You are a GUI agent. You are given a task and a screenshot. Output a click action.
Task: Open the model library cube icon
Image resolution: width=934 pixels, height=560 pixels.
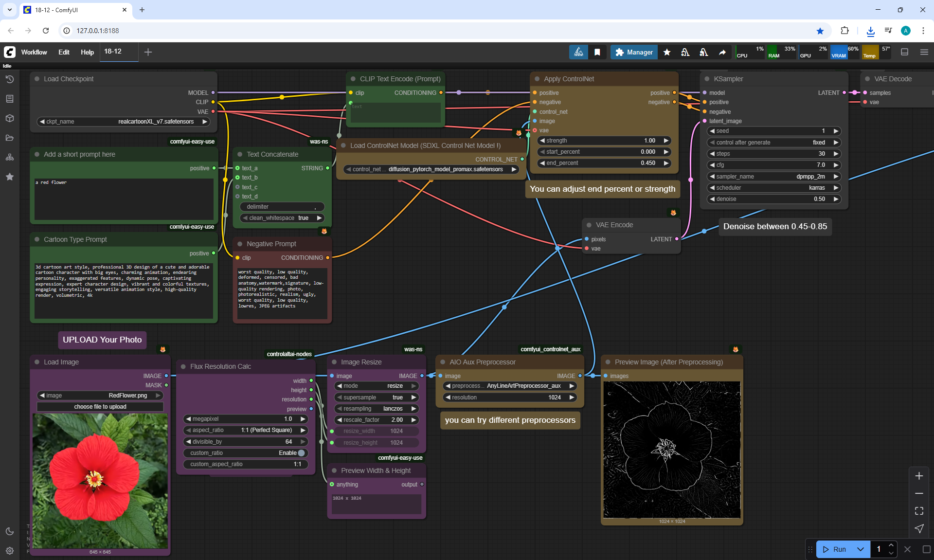click(x=9, y=118)
